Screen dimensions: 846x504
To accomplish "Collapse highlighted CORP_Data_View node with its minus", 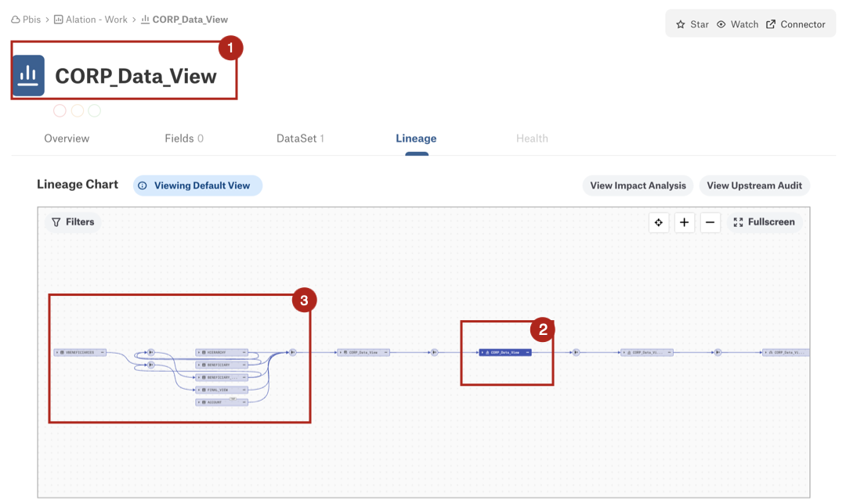I will point(527,352).
